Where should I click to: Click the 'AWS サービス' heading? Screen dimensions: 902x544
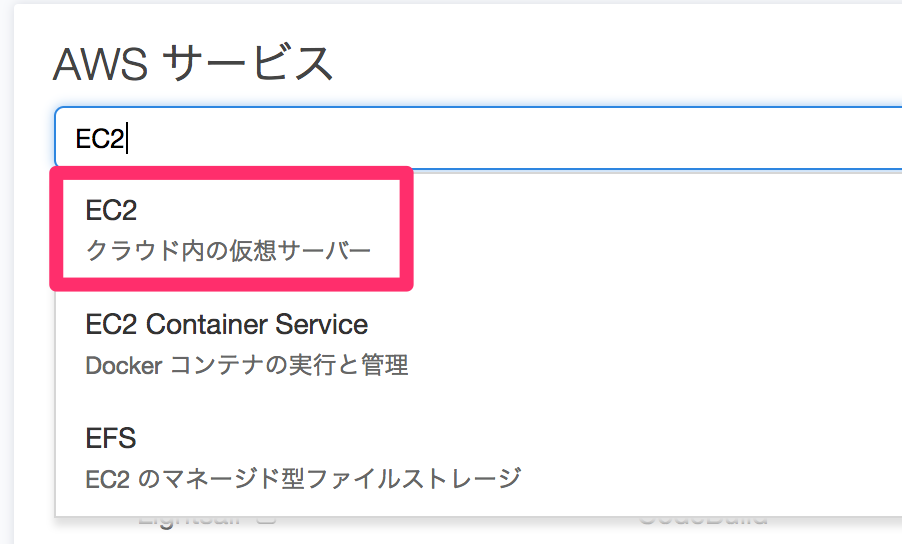(x=193, y=63)
